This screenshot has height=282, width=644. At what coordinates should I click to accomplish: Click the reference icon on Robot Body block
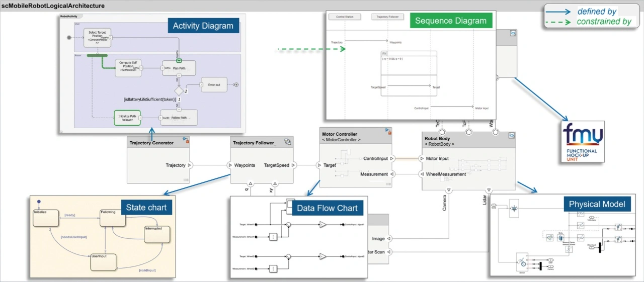coord(511,135)
